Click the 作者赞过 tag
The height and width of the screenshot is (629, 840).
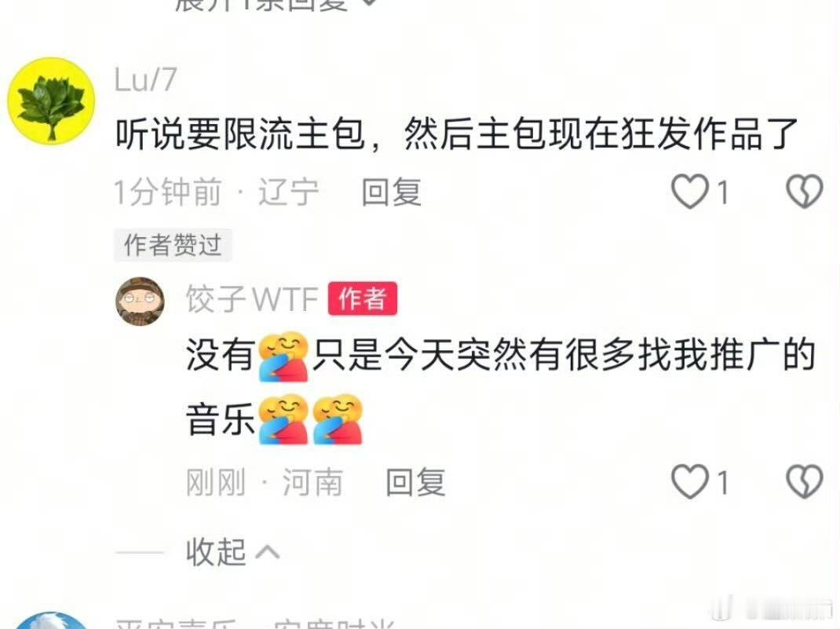[x=173, y=245]
